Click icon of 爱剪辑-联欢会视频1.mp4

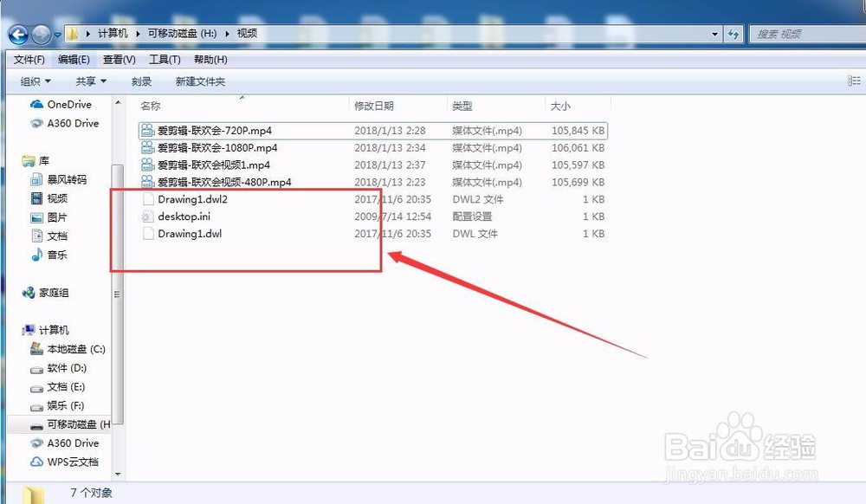(x=147, y=165)
